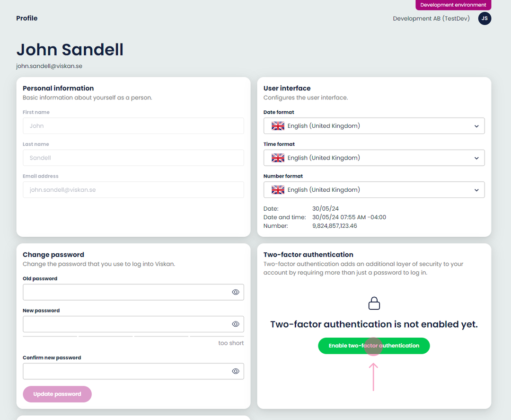Open the Time format dropdown chevron
The width and height of the screenshot is (511, 420).
coord(476,158)
